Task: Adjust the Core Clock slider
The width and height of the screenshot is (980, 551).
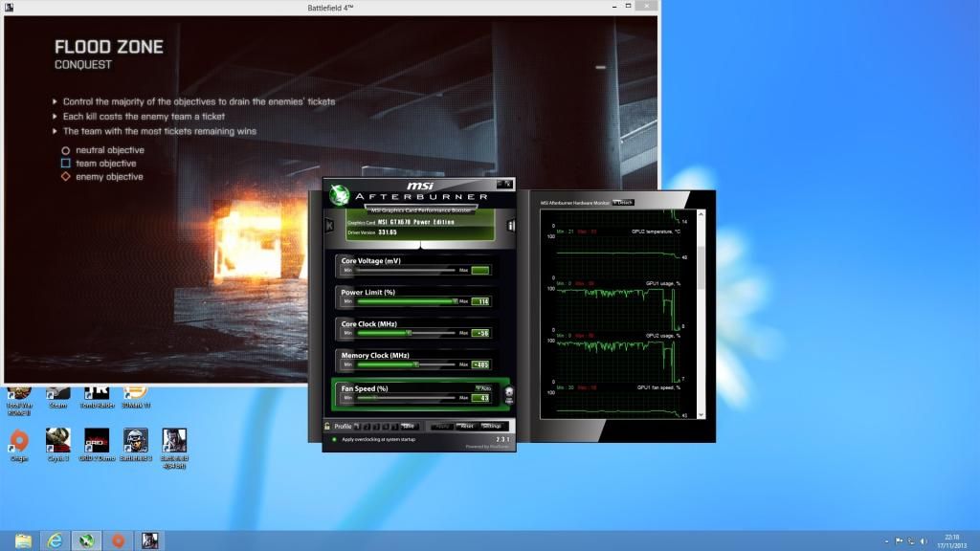Action: [x=406, y=333]
